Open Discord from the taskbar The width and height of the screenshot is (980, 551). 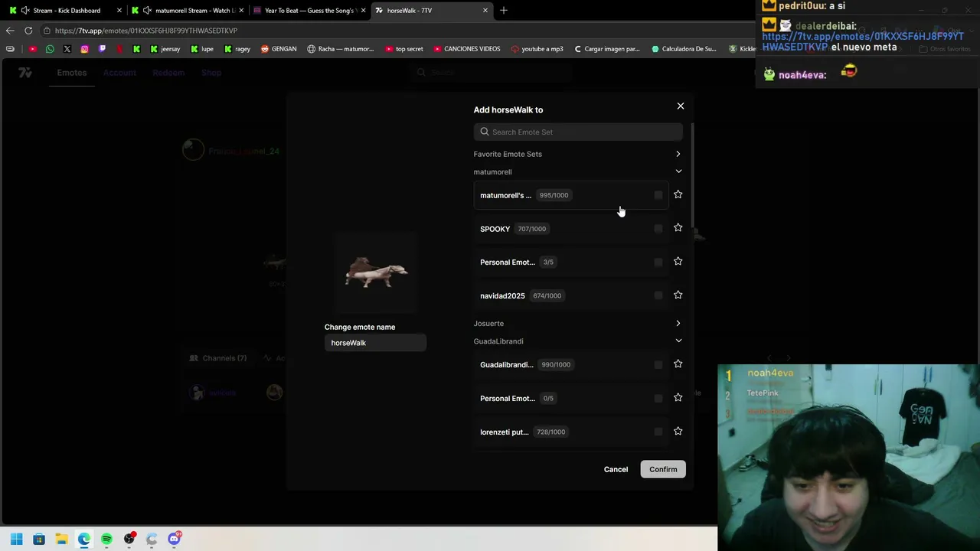click(174, 539)
